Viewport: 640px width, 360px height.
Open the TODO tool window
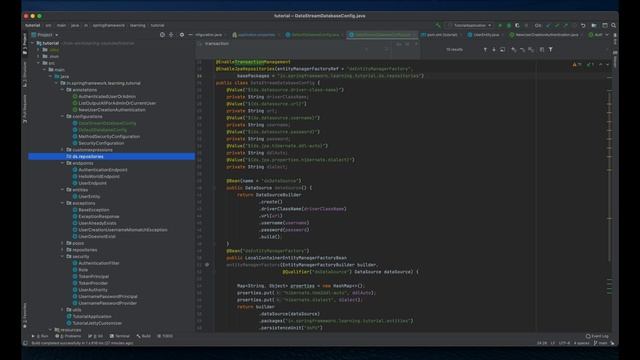click(x=165, y=336)
